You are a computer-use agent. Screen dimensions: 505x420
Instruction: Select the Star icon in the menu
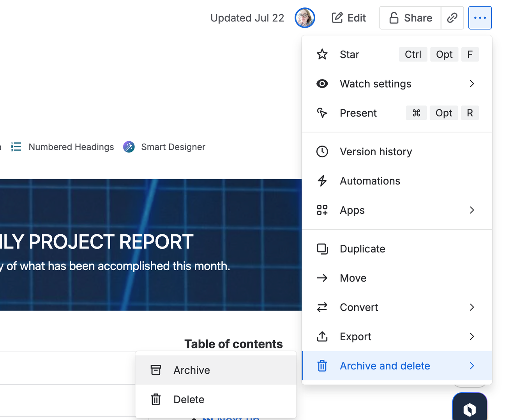[x=322, y=54]
